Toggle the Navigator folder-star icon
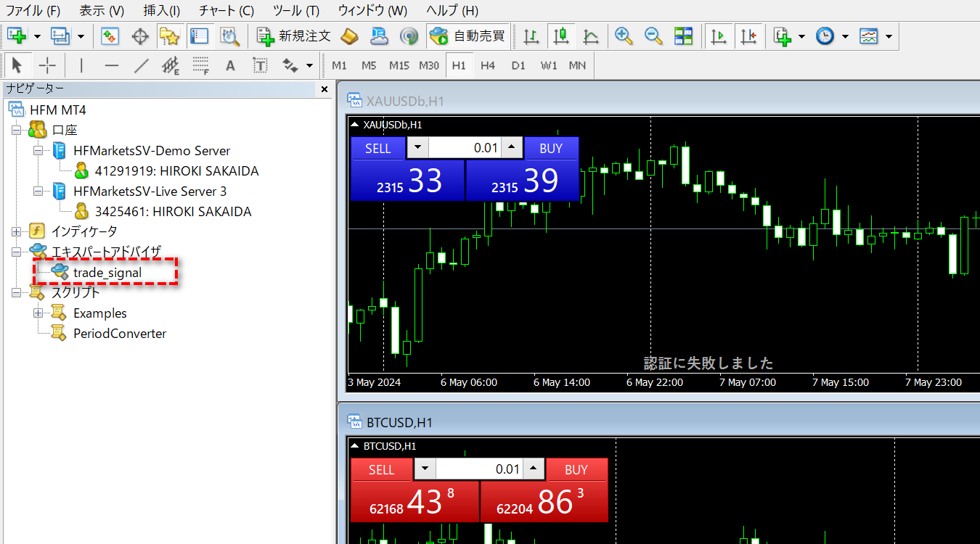980x544 pixels. click(169, 35)
